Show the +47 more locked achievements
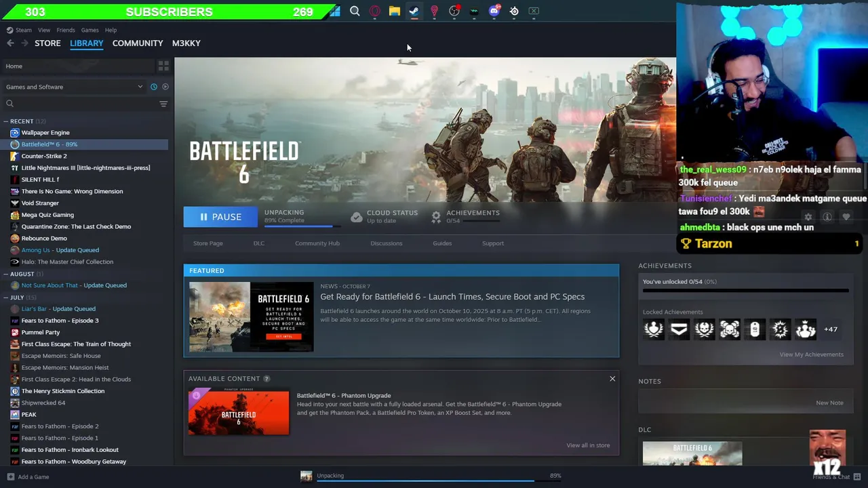Viewport: 868px width, 488px height. point(831,329)
